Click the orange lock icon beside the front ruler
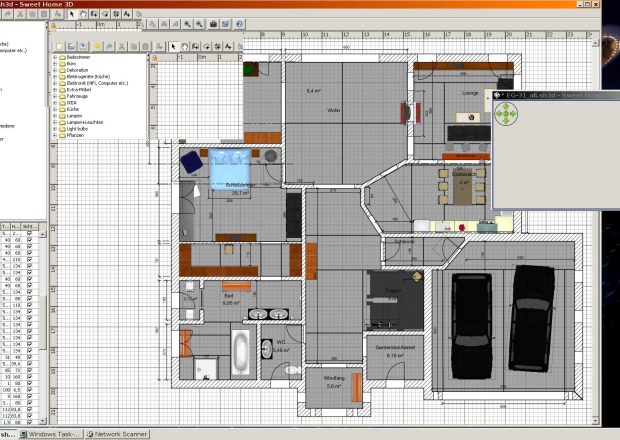This screenshot has width=620, height=440. tap(154, 59)
